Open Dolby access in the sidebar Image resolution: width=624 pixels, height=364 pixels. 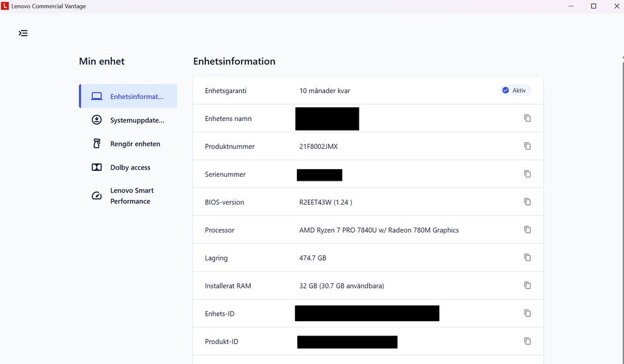[x=128, y=168]
